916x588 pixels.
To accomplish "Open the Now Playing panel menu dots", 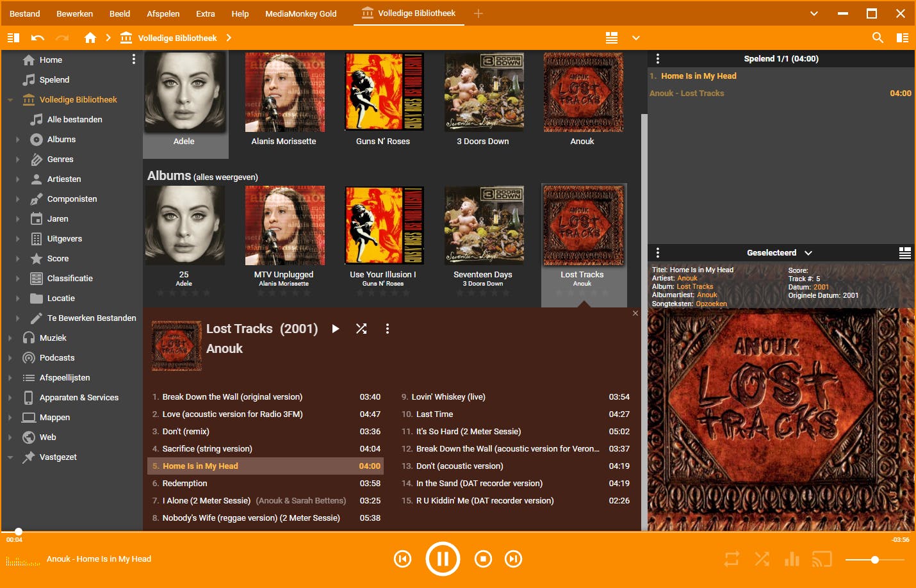I will 657,58.
